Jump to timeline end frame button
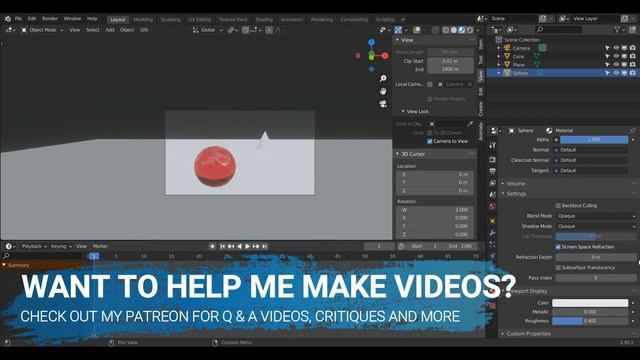The height and width of the screenshot is (360, 640). click(x=264, y=246)
